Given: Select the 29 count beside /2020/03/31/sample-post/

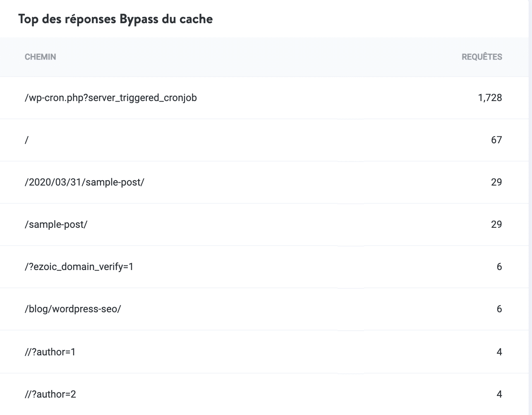Looking at the screenshot, I should point(496,182).
